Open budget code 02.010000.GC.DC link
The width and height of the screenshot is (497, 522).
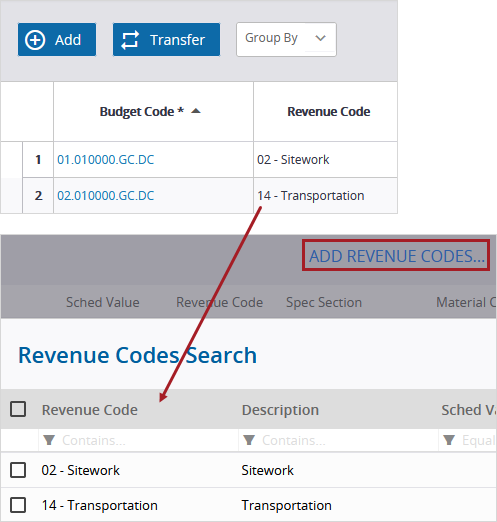[106, 196]
